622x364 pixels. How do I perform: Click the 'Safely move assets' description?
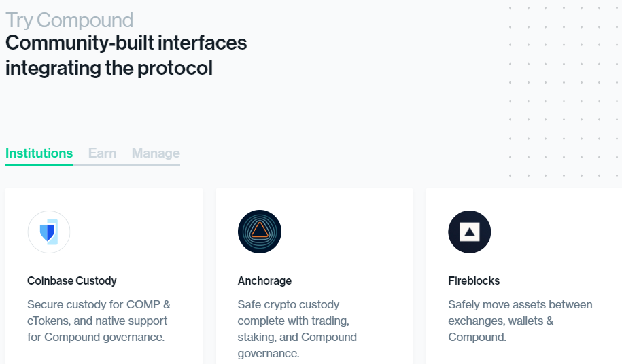[520, 321]
